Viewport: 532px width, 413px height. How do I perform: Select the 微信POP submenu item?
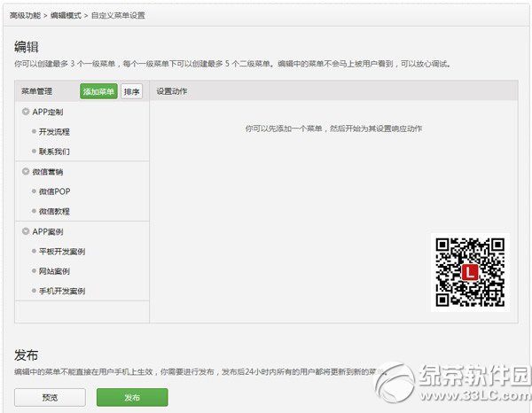pyautogui.click(x=55, y=191)
